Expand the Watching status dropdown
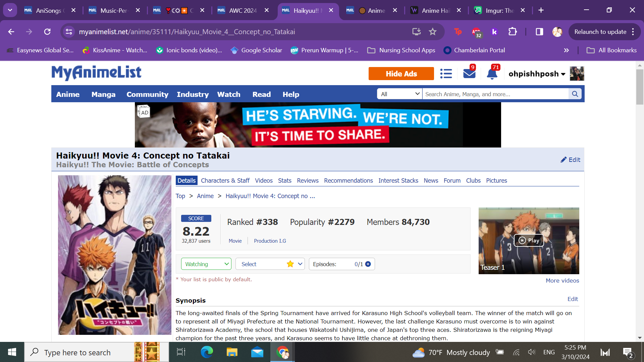The height and width of the screenshot is (362, 644). click(x=206, y=264)
